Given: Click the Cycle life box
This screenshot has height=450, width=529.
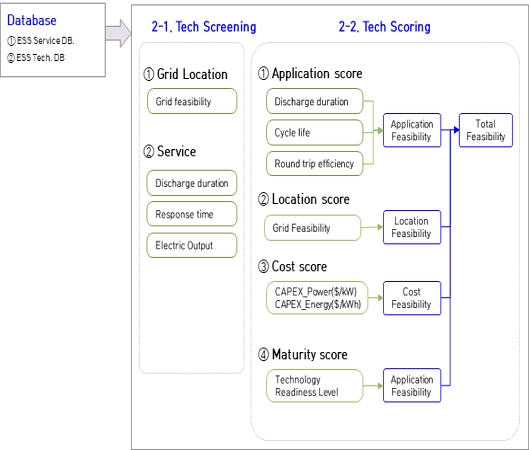Looking at the screenshot, I should point(314,133).
